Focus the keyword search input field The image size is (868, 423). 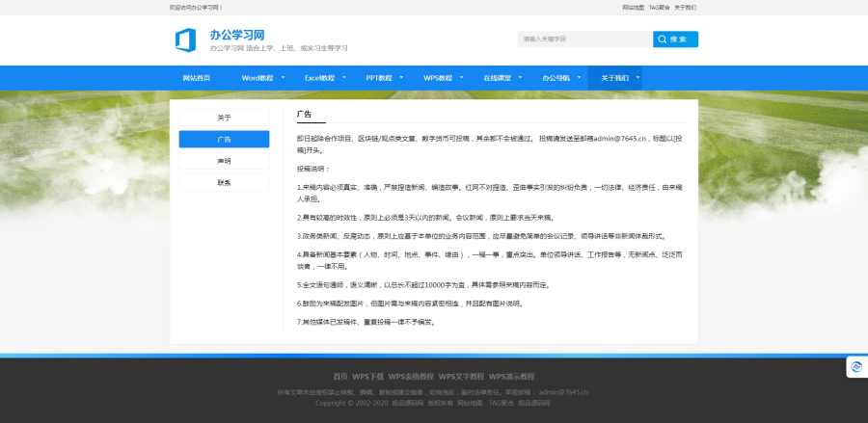(584, 40)
